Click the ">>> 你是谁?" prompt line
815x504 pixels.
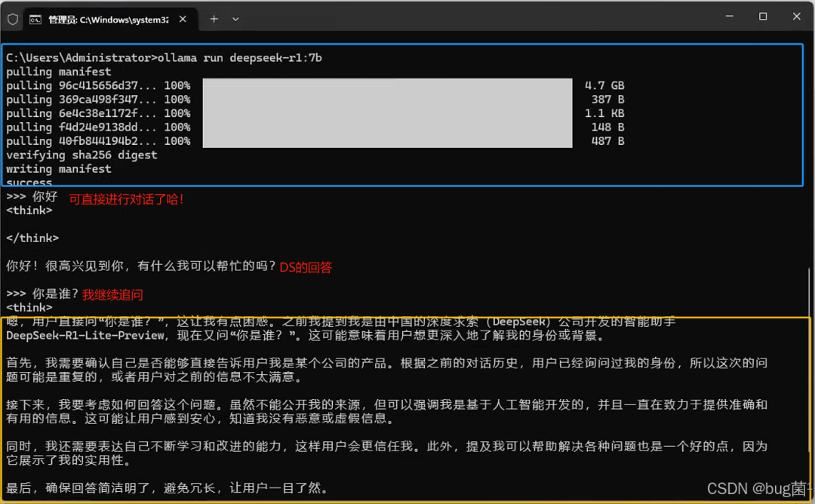[x=42, y=294]
